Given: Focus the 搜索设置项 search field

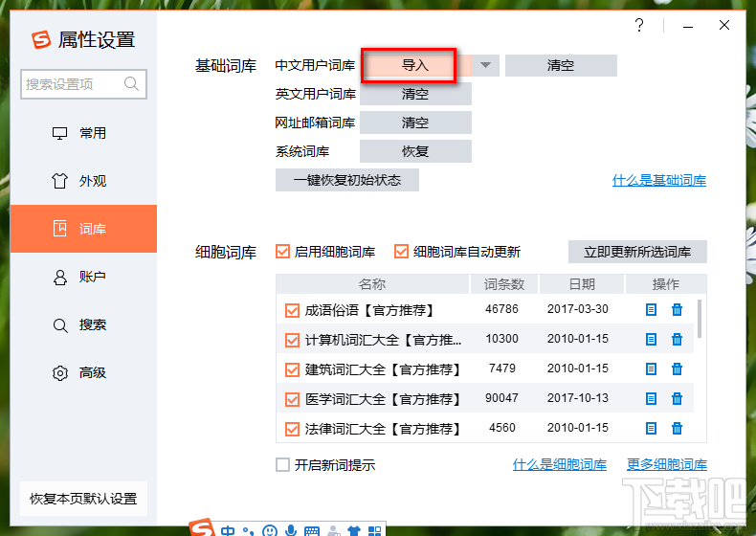Looking at the screenshot, I should [x=83, y=84].
